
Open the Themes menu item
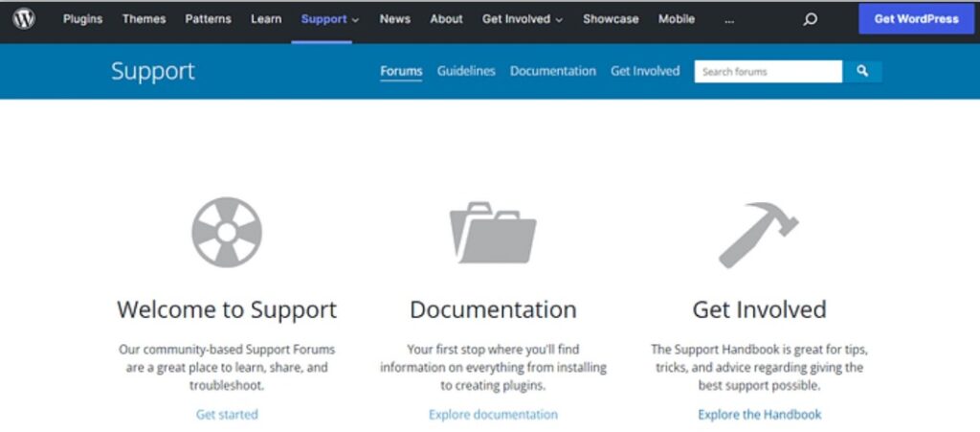click(145, 19)
